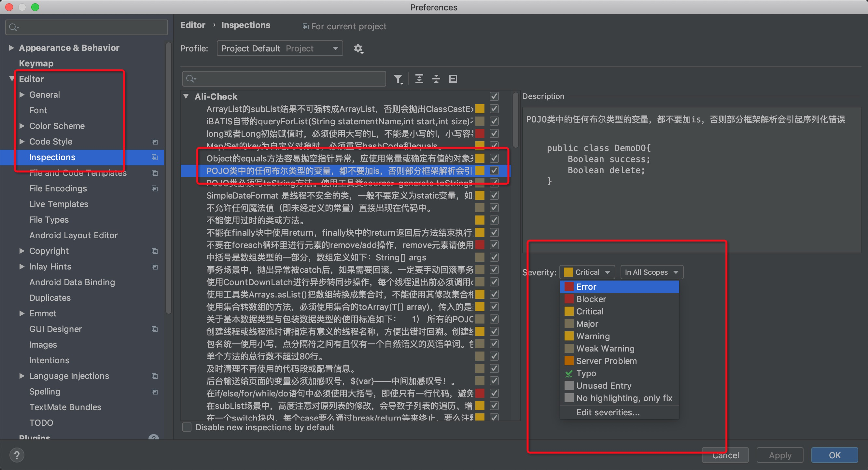Viewport: 868px width, 470px height.
Task: Uncheck the Ali-Check group checkbox
Action: pyautogui.click(x=494, y=96)
